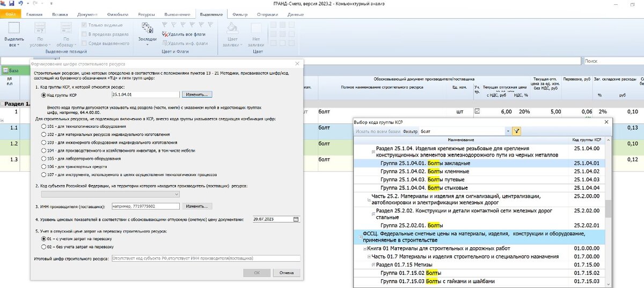Open the Фильтр dropdown arrow next to 'болт'

click(508, 131)
